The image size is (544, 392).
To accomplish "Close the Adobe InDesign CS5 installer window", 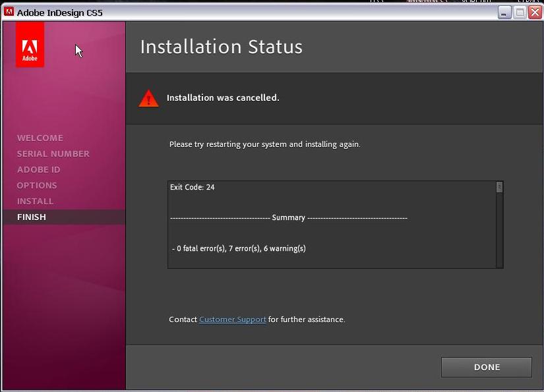I will pos(535,13).
